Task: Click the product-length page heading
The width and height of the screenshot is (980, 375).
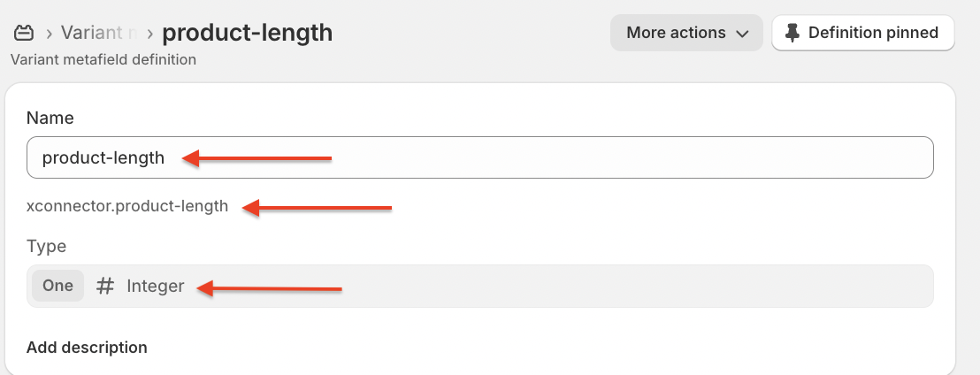Action: [x=248, y=33]
